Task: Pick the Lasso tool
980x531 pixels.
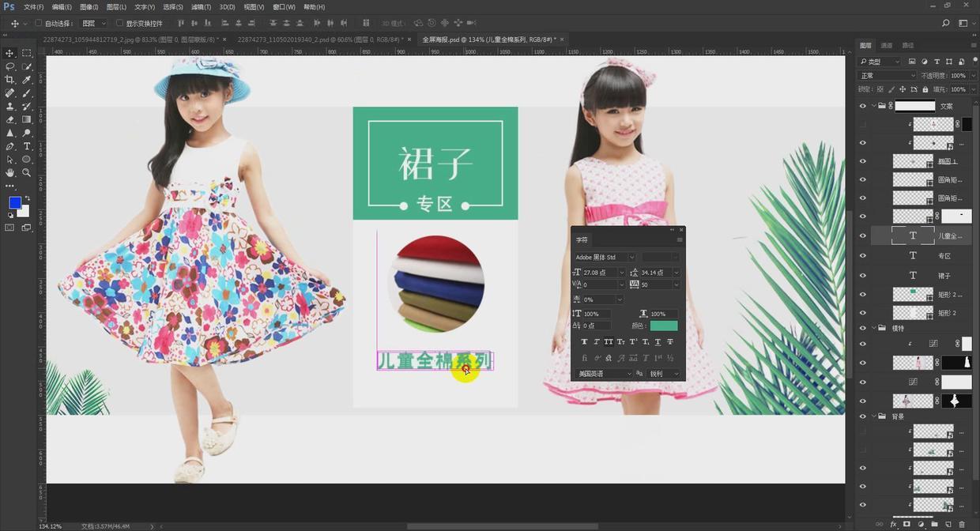Action: click(9, 66)
